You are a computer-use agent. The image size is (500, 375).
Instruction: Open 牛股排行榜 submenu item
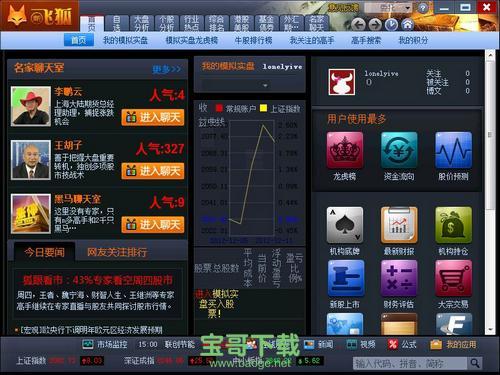pyautogui.click(x=253, y=40)
